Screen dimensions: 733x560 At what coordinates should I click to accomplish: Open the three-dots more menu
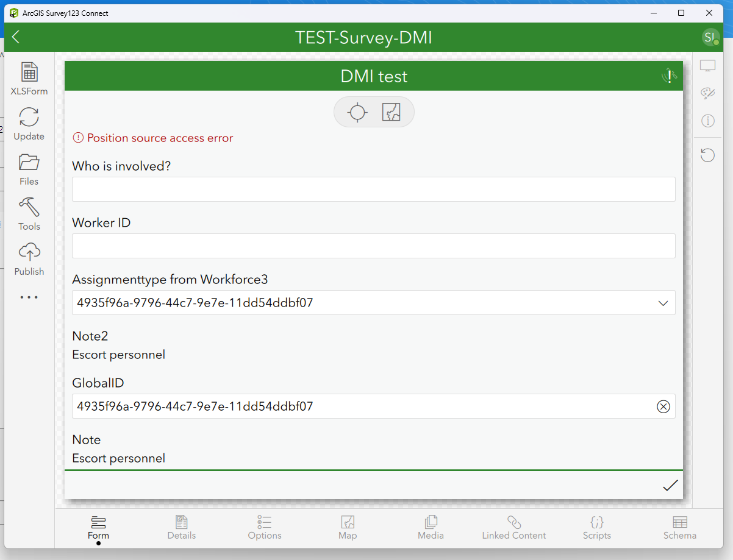(x=29, y=297)
